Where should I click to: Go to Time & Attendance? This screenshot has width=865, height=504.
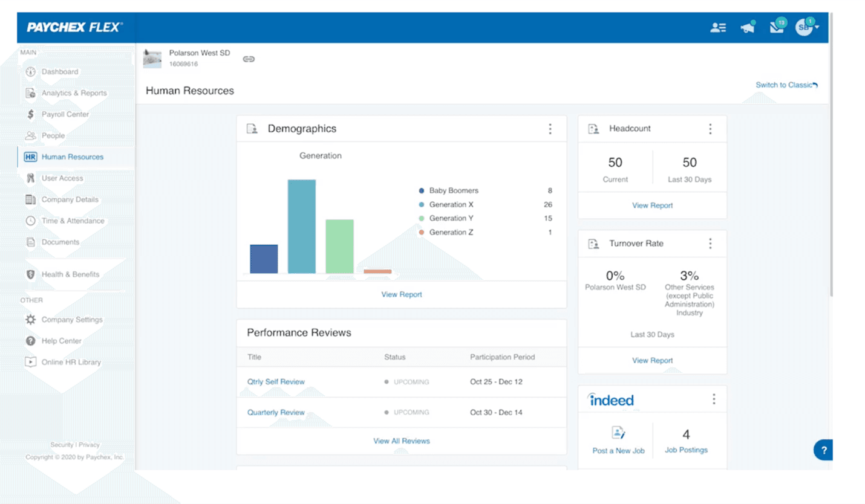(73, 221)
